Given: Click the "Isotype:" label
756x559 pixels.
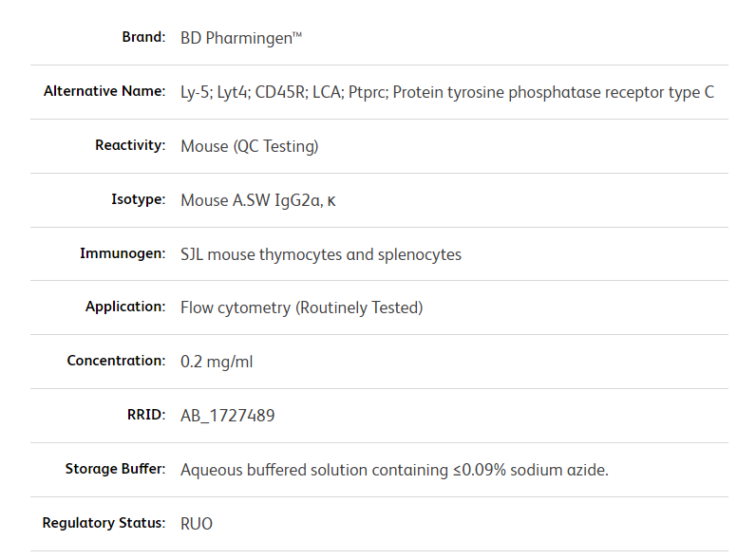Looking at the screenshot, I should [x=138, y=199].
